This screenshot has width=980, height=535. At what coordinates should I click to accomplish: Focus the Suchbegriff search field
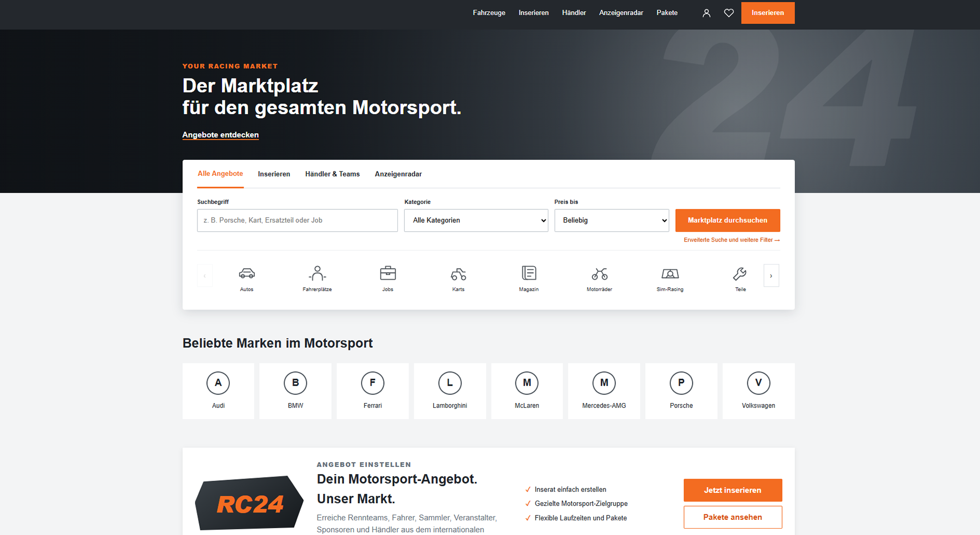click(x=297, y=220)
